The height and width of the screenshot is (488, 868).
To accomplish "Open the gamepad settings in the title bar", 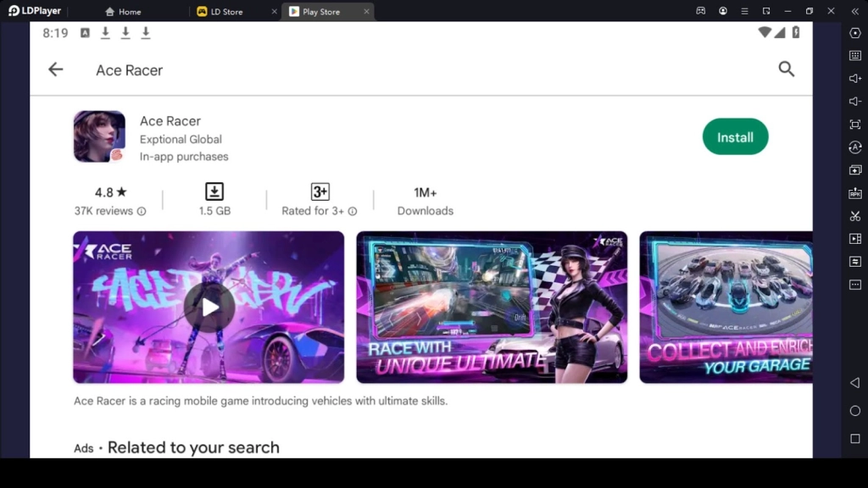I will tap(701, 10).
